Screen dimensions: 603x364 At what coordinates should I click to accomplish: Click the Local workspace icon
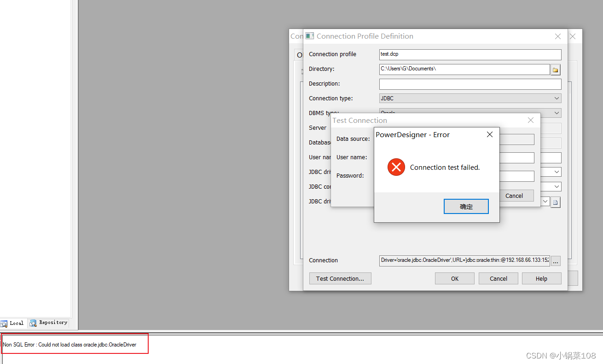3,323
